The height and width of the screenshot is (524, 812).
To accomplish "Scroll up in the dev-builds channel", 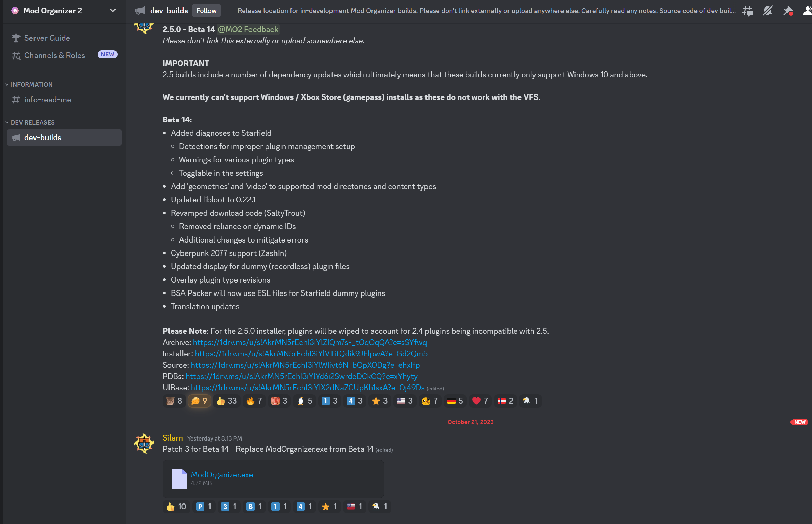I will (x=470, y=237).
